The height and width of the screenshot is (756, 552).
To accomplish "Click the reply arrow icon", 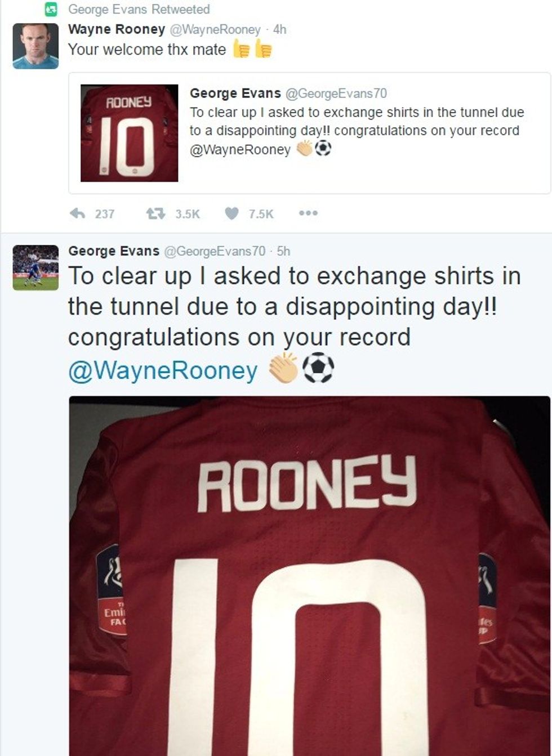I will coord(77,213).
